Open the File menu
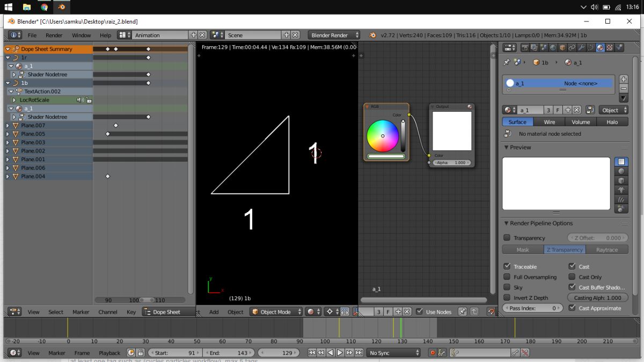 (x=32, y=35)
